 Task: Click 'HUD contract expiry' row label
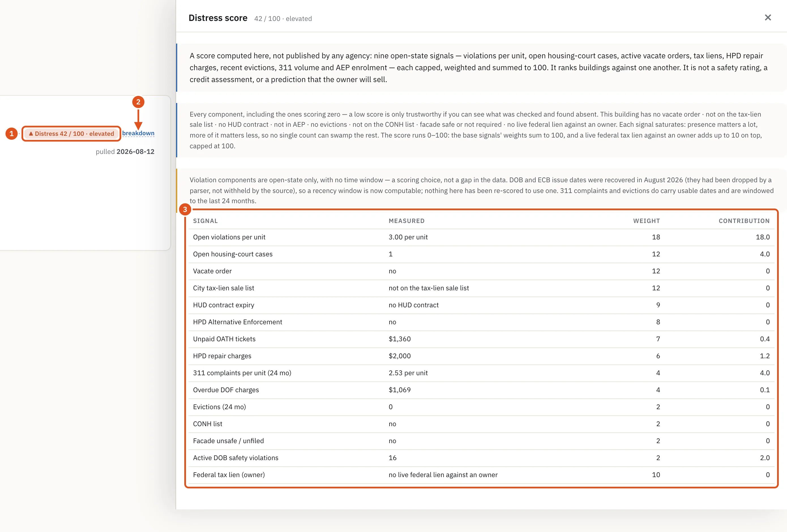(x=224, y=305)
